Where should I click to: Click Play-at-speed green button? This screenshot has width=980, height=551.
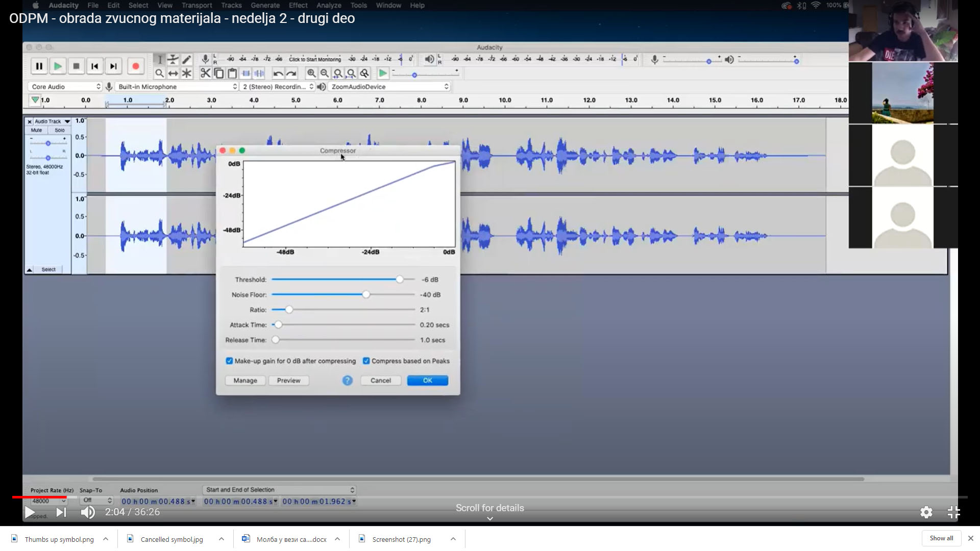(x=383, y=73)
